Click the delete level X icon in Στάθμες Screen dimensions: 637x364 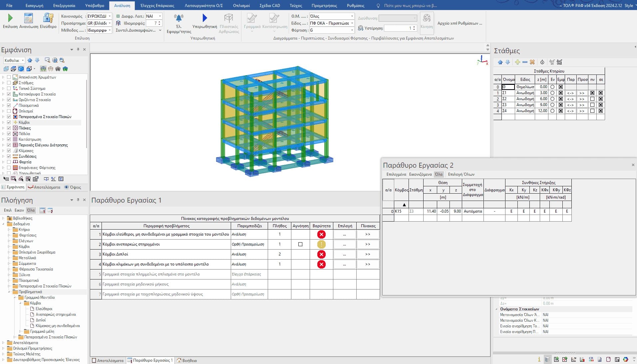pyautogui.click(x=532, y=62)
